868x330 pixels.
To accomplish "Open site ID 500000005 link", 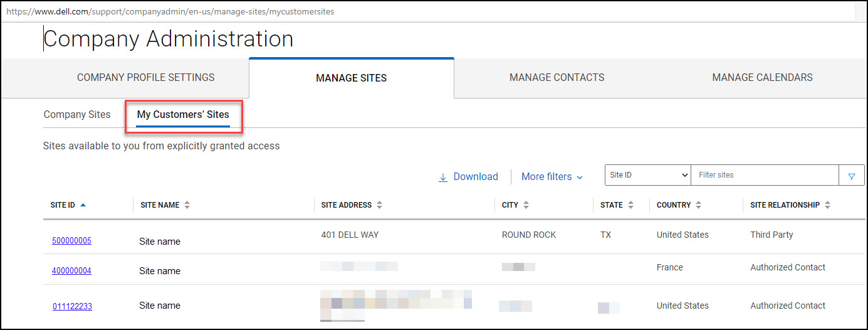I will [71, 240].
